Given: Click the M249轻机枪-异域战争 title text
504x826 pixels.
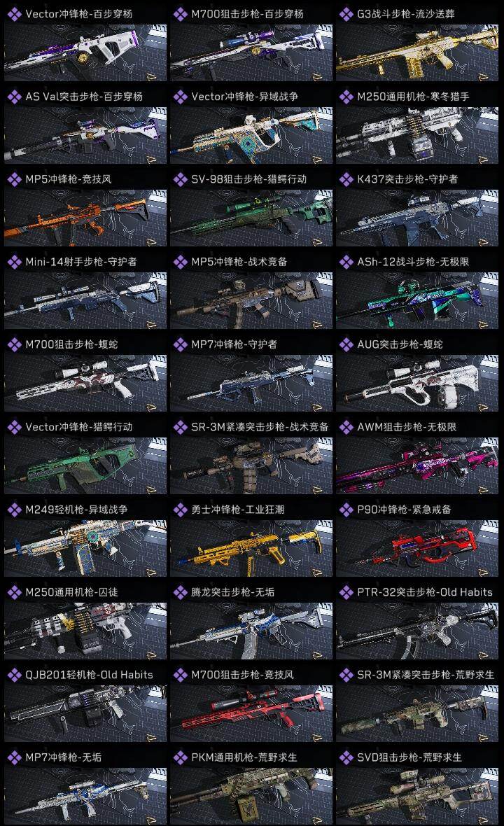Looking at the screenshot, I should click(76, 510).
